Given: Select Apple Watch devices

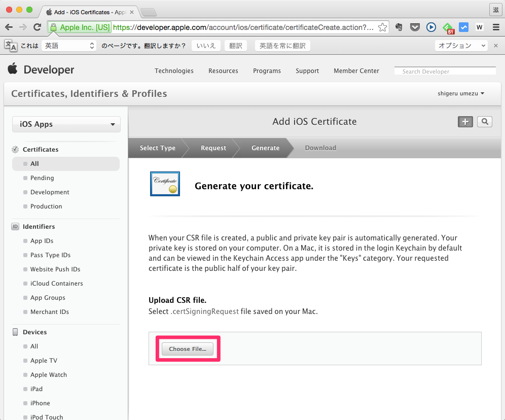Looking at the screenshot, I should (x=48, y=374).
